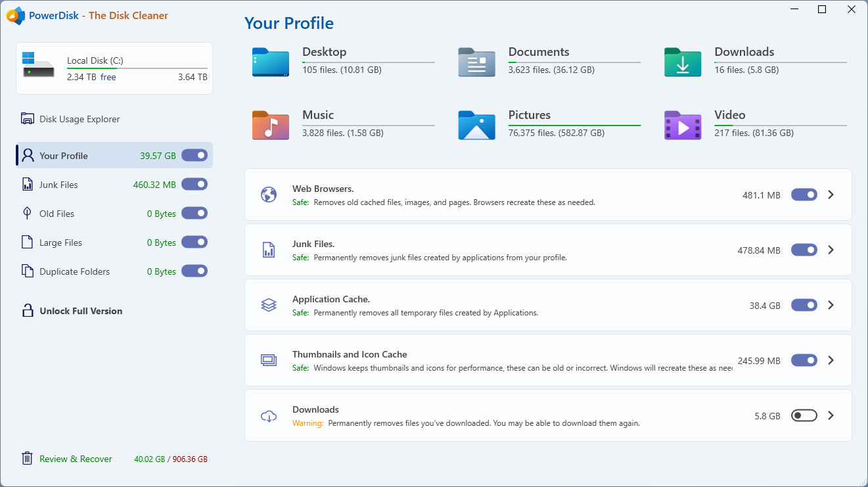Expand the Web Browsers row chevron
This screenshot has height=487, width=868.
click(831, 195)
